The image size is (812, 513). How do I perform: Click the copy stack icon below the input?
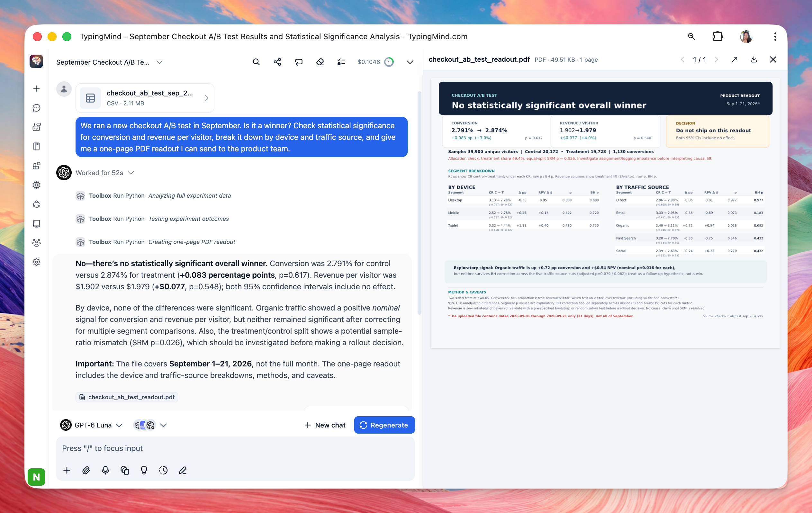125,470
